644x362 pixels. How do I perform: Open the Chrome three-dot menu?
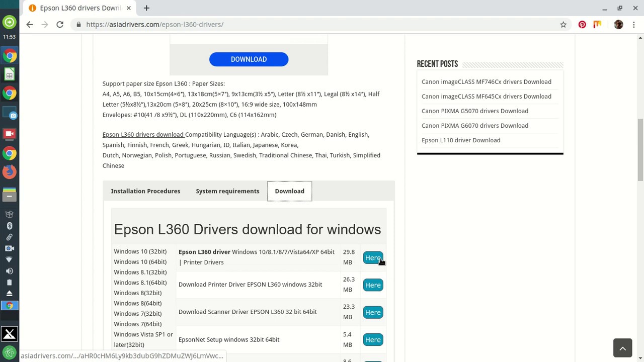click(634, 24)
